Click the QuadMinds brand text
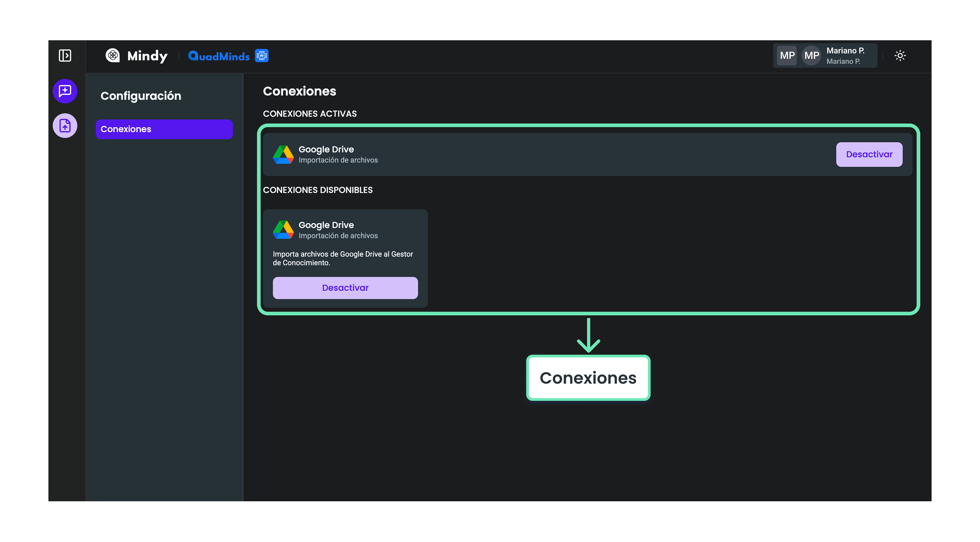Screen dimensions: 980x542 point(219,56)
